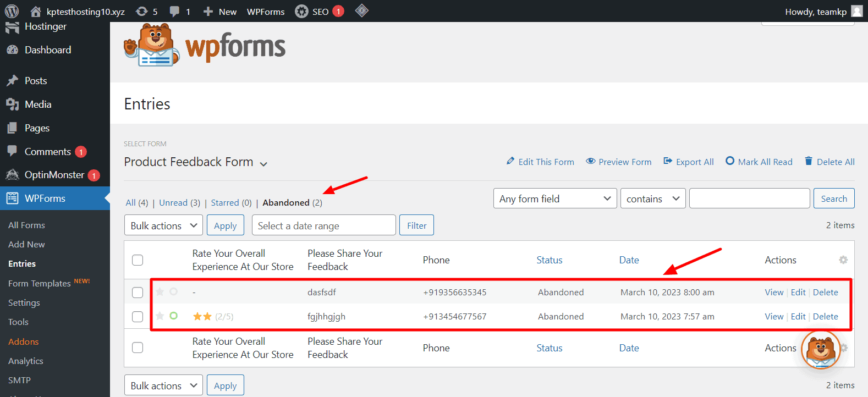
Task: Click the Delete All trash icon
Action: 809,161
